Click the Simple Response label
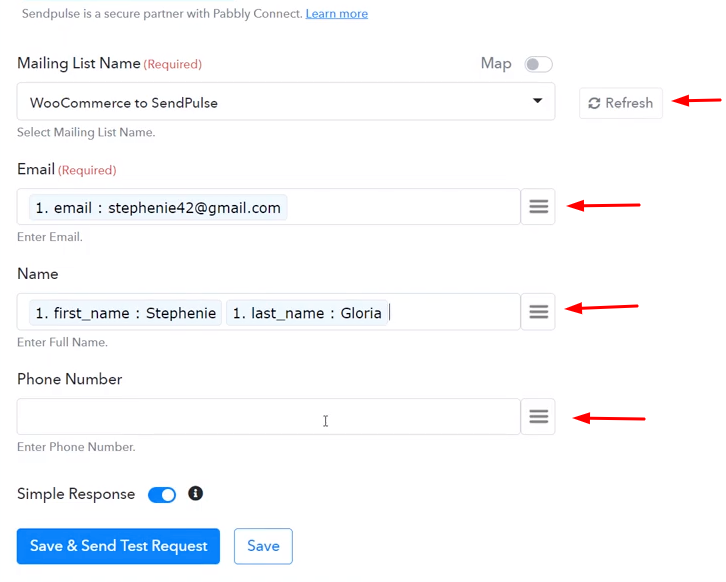Viewport: 726px width, 582px height. tap(76, 494)
